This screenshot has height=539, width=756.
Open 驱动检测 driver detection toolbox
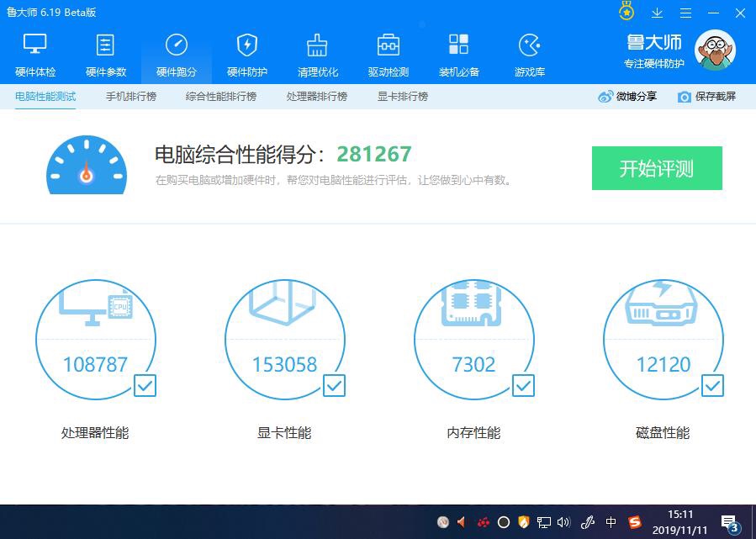click(x=389, y=54)
